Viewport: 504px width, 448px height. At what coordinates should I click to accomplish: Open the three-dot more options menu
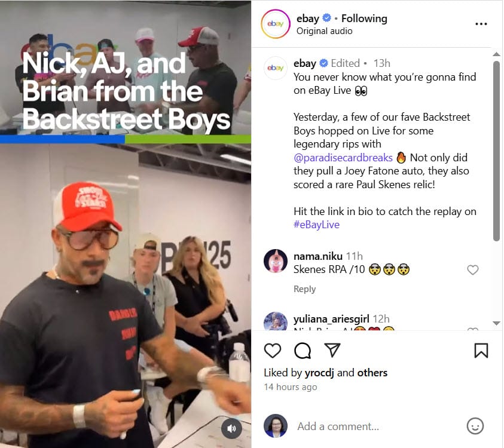(481, 24)
